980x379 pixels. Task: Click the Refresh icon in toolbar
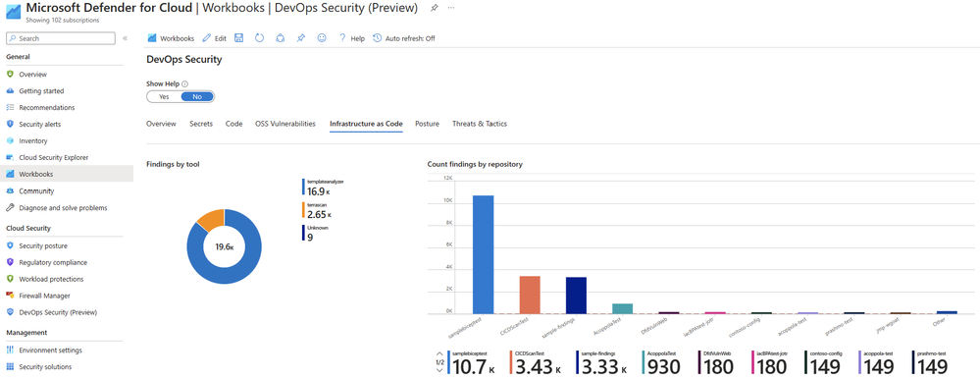click(259, 38)
